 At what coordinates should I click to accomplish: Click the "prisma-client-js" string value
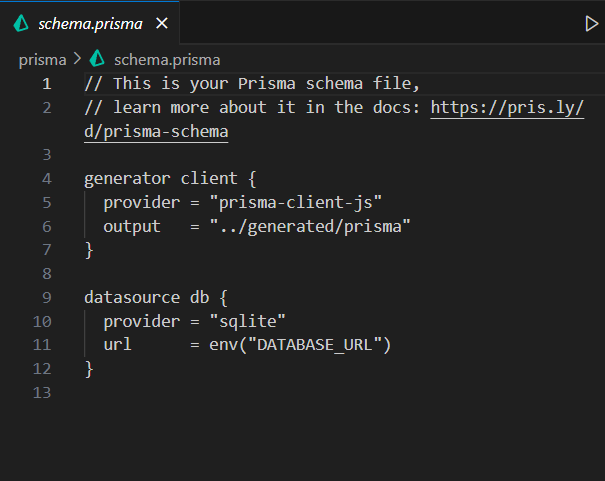click(x=296, y=203)
